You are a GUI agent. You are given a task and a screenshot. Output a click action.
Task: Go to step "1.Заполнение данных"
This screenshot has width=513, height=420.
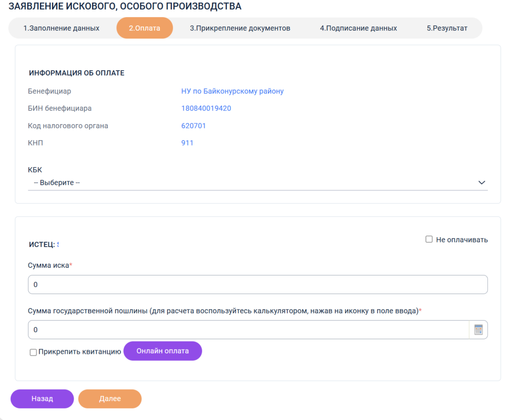tap(61, 28)
